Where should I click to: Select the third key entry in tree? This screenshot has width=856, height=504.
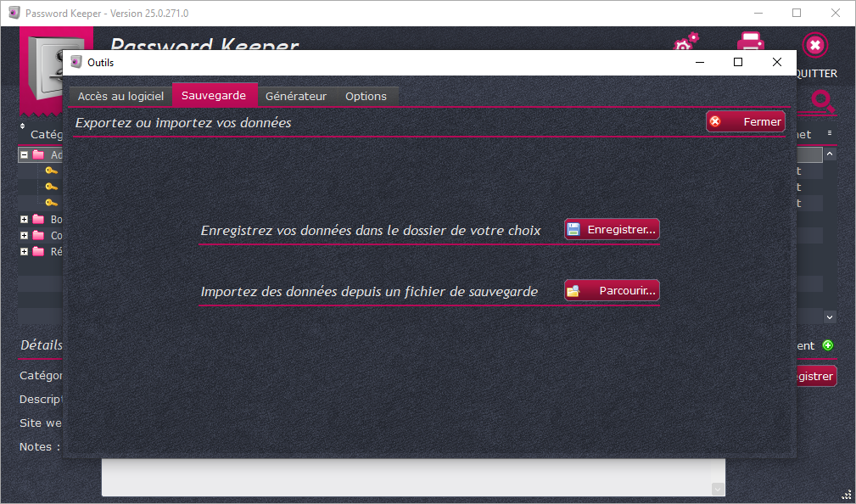click(x=51, y=203)
